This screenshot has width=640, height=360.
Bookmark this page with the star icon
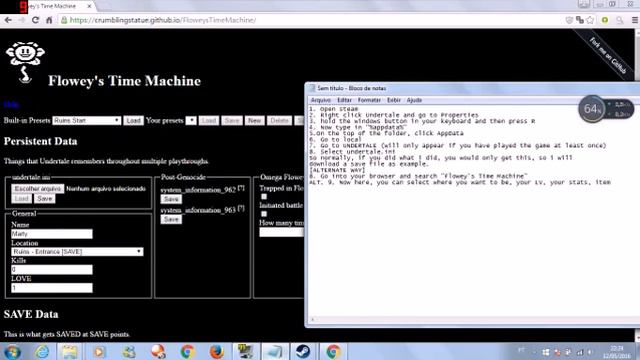(x=590, y=20)
